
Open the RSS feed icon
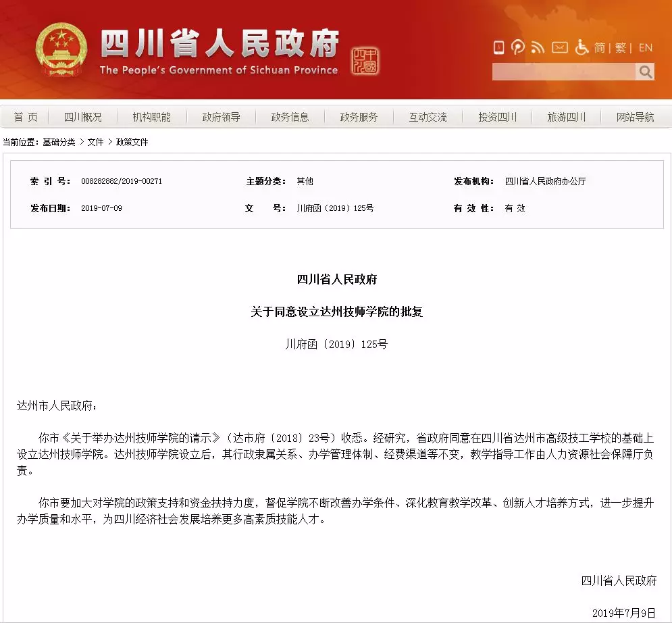(x=538, y=47)
